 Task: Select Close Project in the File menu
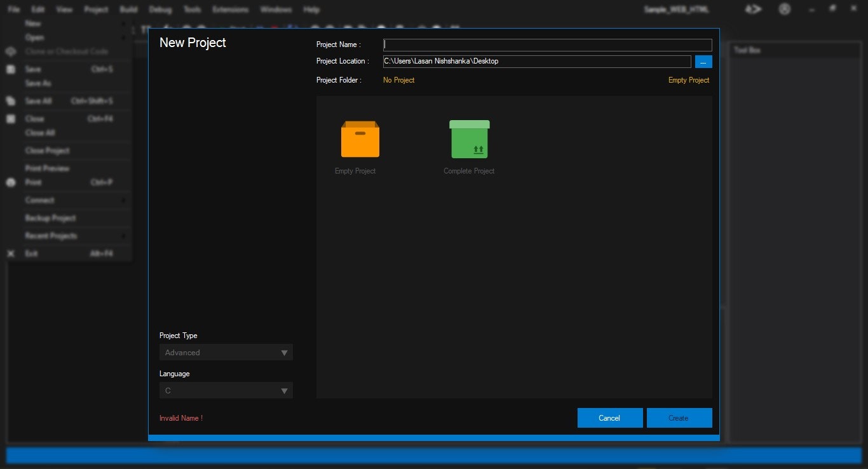coord(47,151)
